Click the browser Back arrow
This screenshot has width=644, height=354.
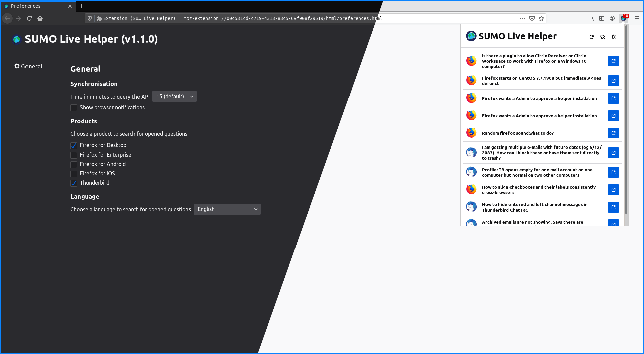pyautogui.click(x=7, y=18)
